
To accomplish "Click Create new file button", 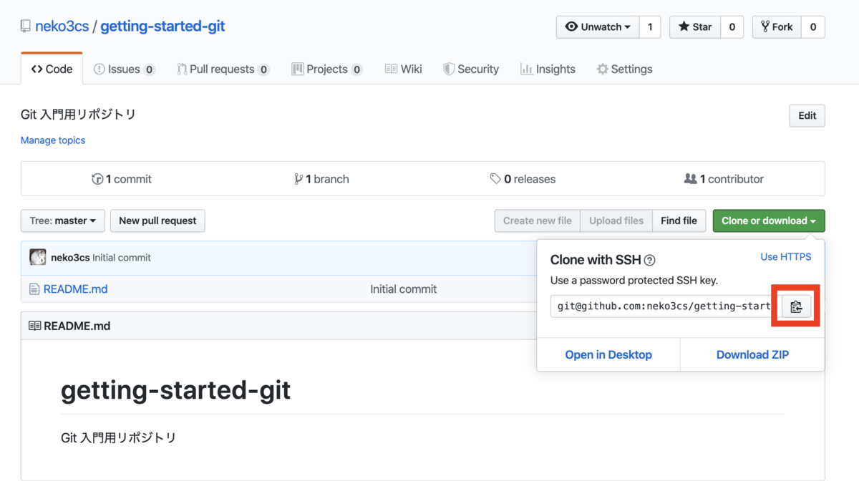I will pyautogui.click(x=538, y=220).
